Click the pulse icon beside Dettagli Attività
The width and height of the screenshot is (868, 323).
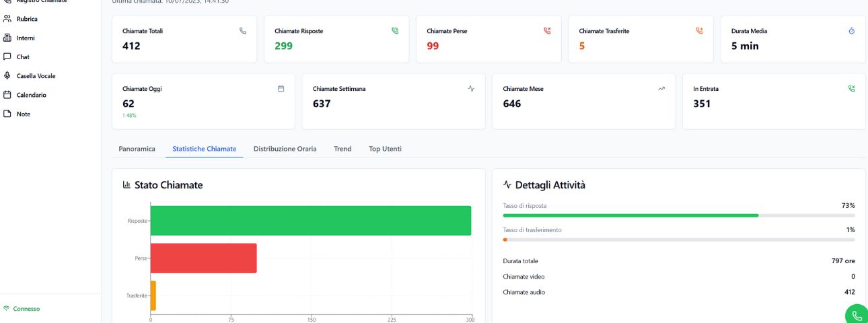[x=507, y=184]
